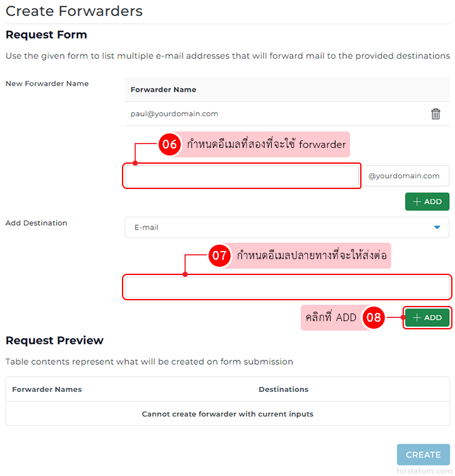Image resolution: width=455 pixels, height=476 pixels.
Task: Click the Destinations preview column header
Action: pyautogui.click(x=284, y=389)
